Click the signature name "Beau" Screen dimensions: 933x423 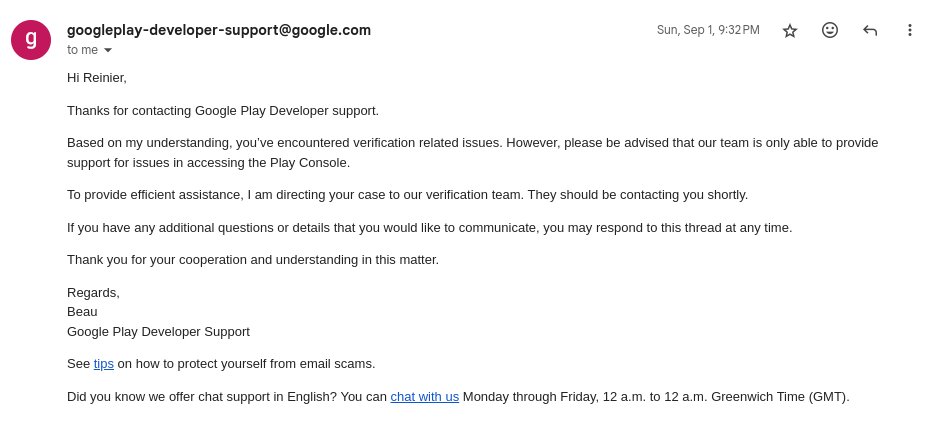point(82,312)
